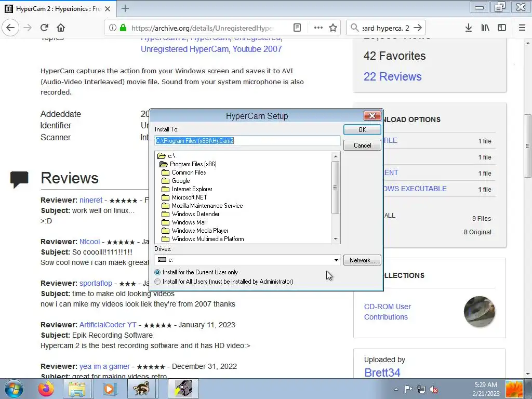Open the Windows Start button
The height and width of the screenshot is (399, 532).
click(x=14, y=389)
